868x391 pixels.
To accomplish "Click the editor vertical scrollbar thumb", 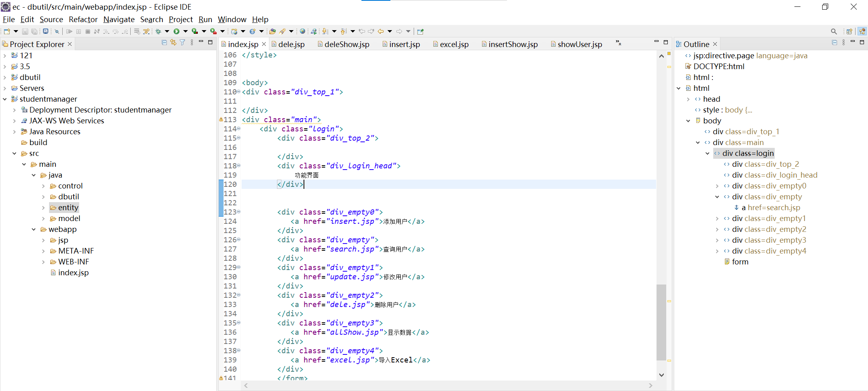I will tap(661, 322).
